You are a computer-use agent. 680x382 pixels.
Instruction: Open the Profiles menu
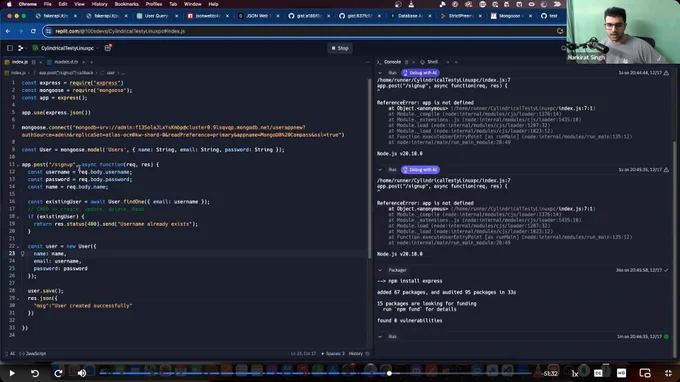point(154,4)
